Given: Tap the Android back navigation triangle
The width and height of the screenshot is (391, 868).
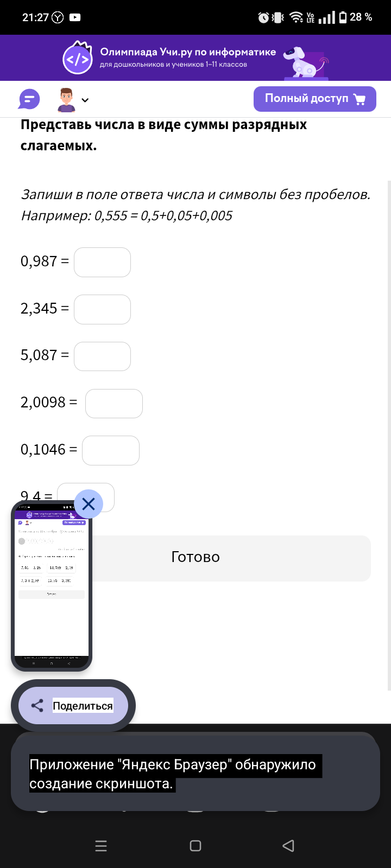Looking at the screenshot, I should [x=288, y=846].
